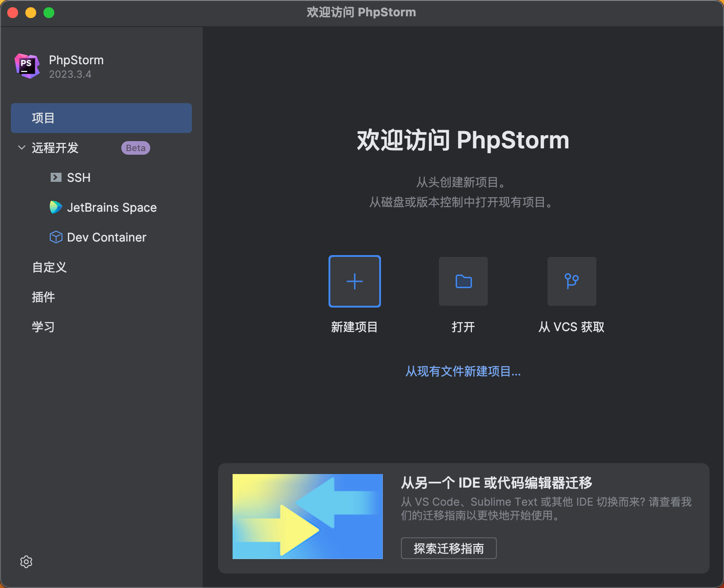
Task: Click the PhpStorm name in sidebar
Action: [x=76, y=60]
